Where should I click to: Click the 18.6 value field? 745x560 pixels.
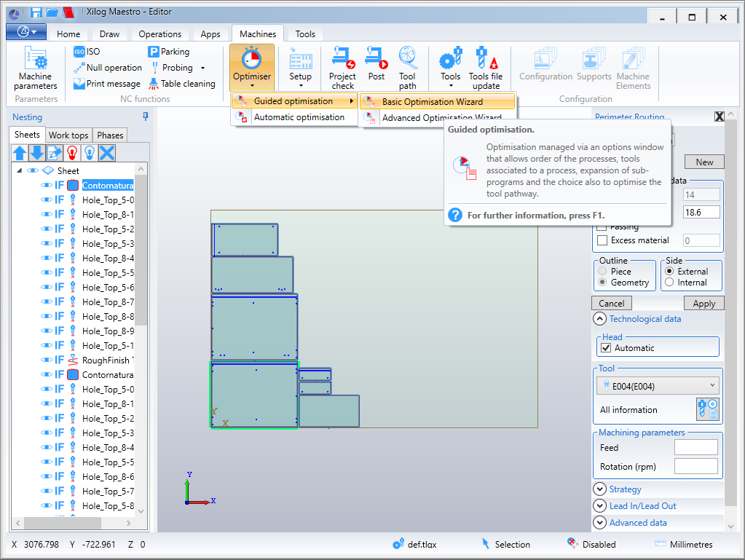tap(701, 212)
